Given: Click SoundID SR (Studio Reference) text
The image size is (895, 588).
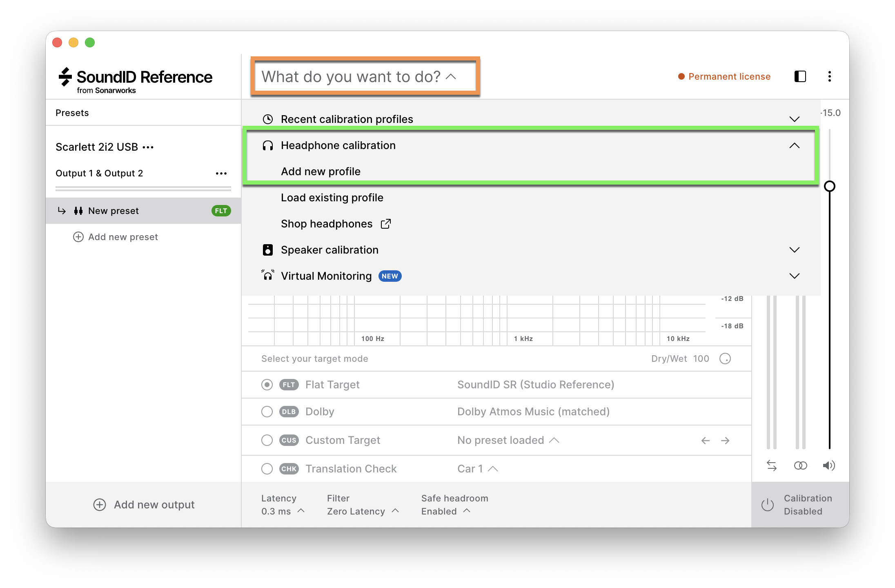Looking at the screenshot, I should click(536, 385).
